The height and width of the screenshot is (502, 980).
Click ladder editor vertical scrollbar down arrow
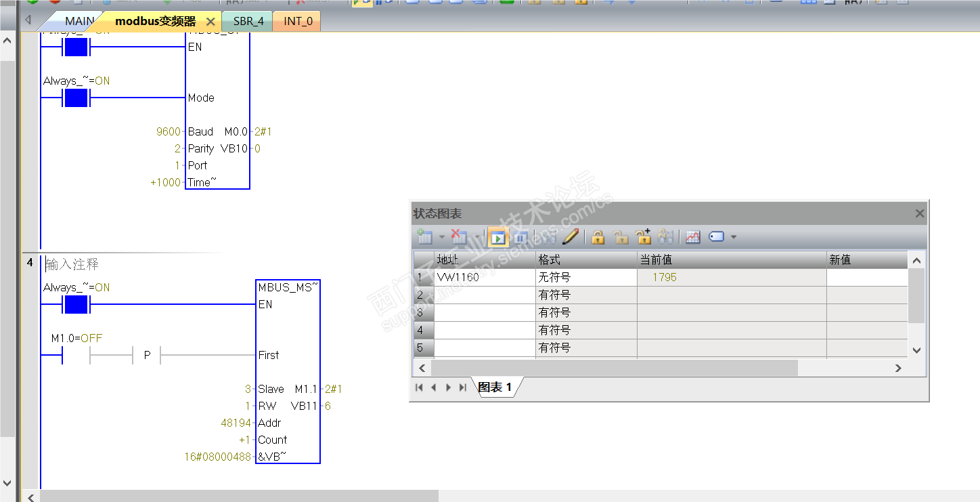[7, 482]
